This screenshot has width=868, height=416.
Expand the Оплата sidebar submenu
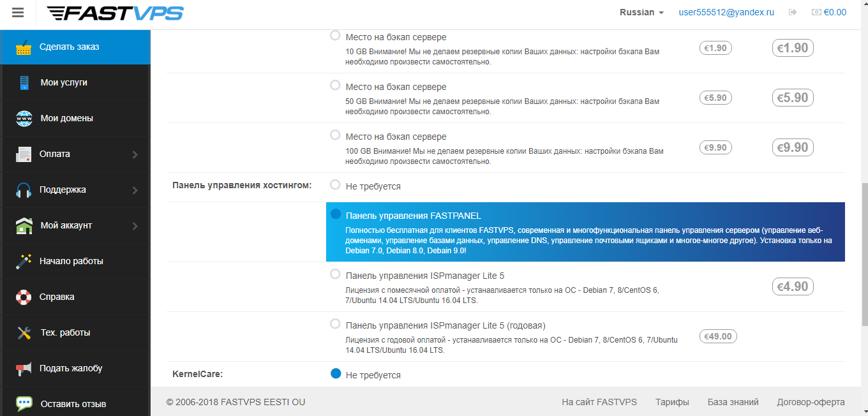point(135,154)
